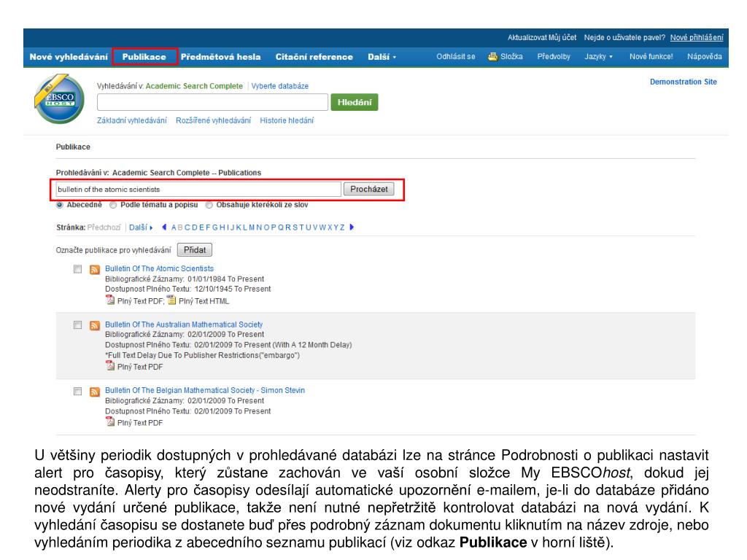Viewport: 747px width, 560px height.
Task: Click the publication browse field containing bulletin text
Action: pos(198,189)
